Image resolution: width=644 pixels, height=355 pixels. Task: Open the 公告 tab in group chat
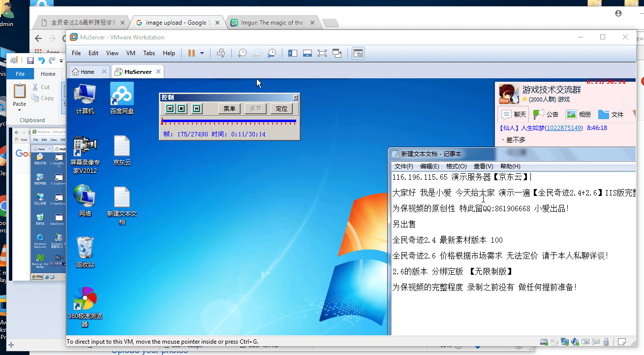coord(546,114)
